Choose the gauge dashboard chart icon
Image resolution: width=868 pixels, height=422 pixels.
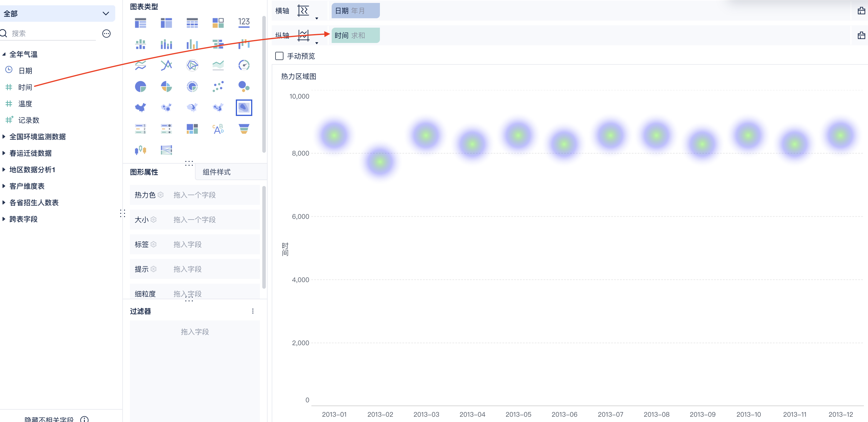pos(244,65)
